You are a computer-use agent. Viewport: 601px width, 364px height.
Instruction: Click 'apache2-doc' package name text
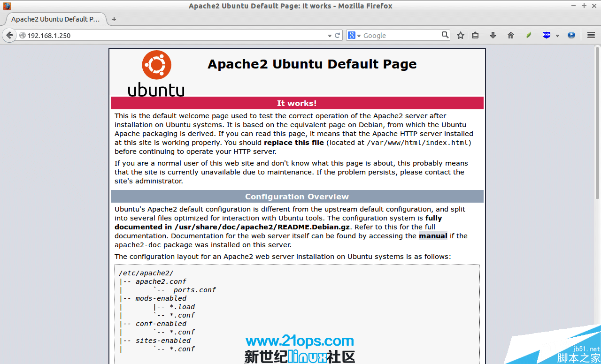click(x=138, y=245)
